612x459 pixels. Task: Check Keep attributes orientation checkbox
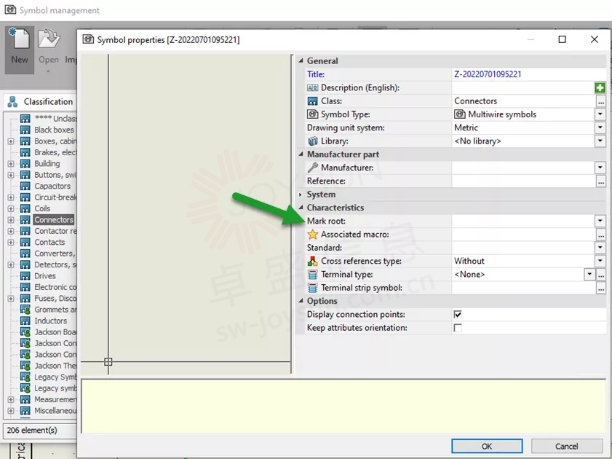click(457, 328)
